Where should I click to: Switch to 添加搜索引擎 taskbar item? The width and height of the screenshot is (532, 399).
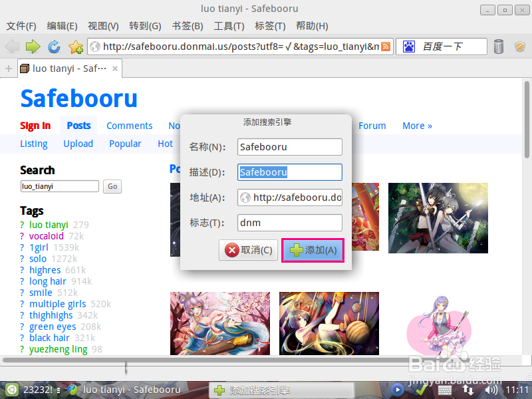pyautogui.click(x=281, y=390)
